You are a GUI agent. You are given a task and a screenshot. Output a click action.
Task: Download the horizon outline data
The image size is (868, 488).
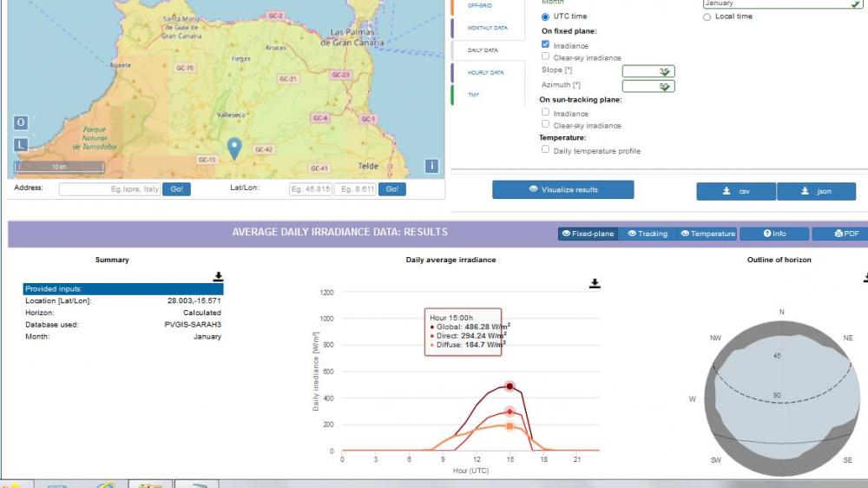(x=865, y=276)
